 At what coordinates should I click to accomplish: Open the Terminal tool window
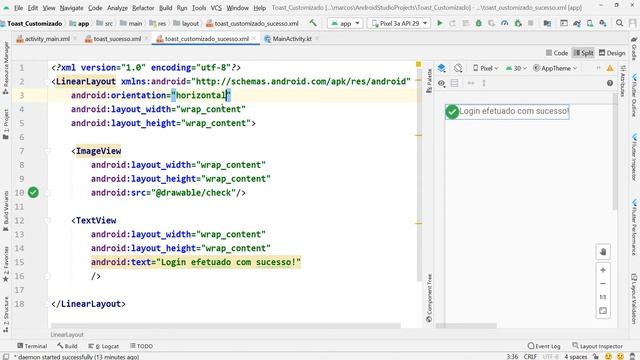coord(32,346)
